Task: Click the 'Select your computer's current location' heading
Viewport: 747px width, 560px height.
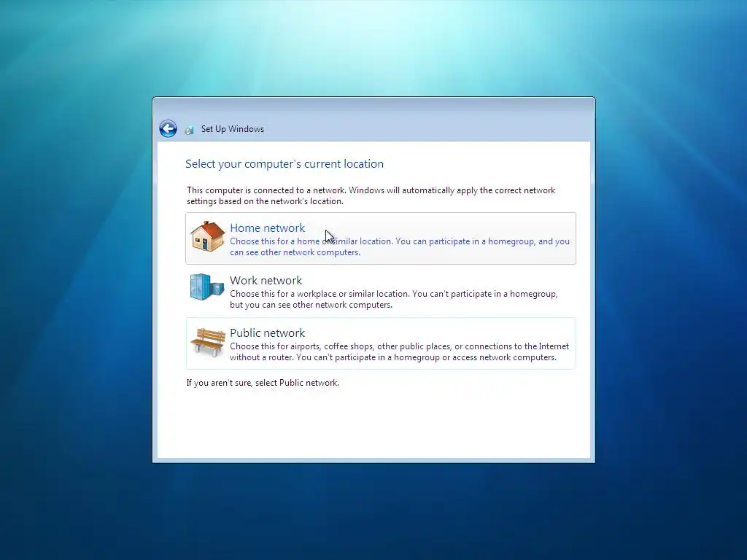Action: 285,164
